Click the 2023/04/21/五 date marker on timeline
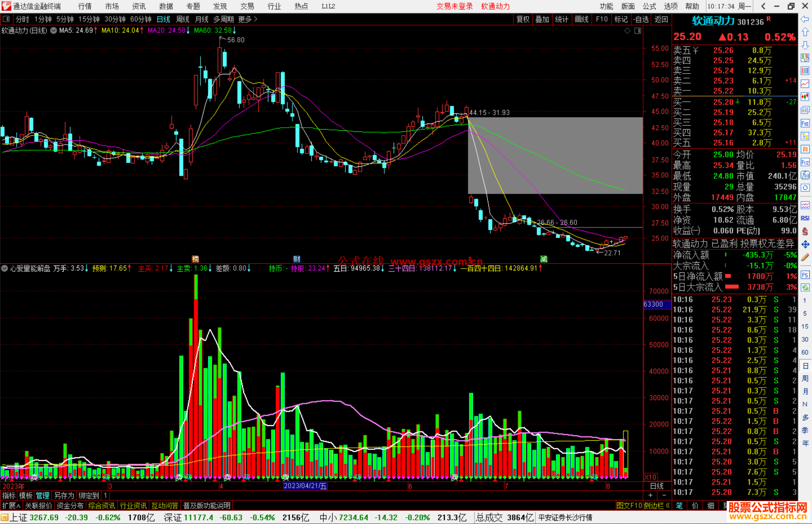 (305, 486)
